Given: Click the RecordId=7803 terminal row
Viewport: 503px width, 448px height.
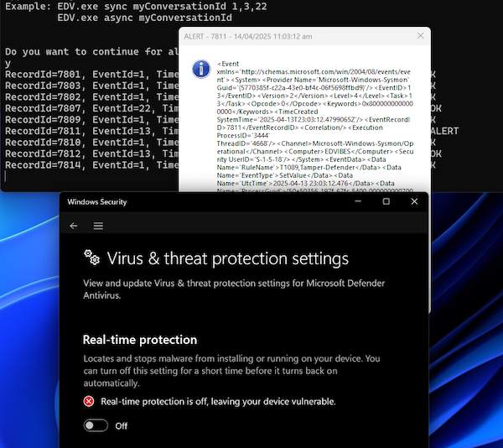Looking at the screenshot, I should [x=91, y=86].
